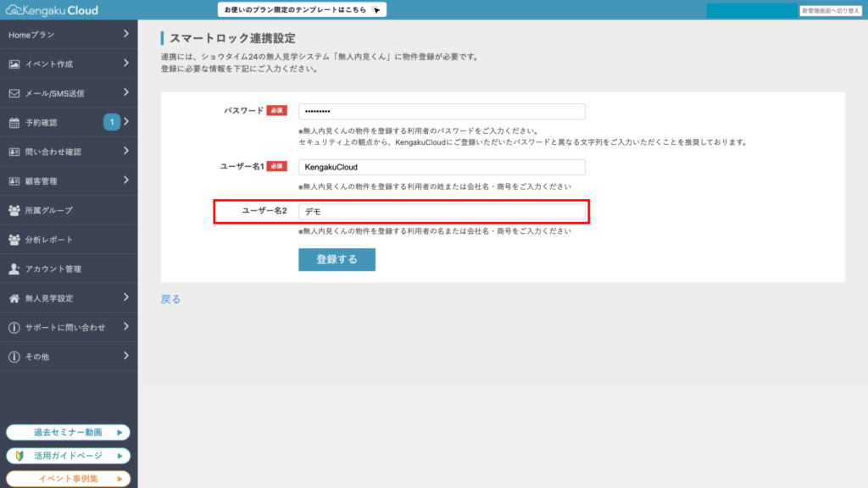The height and width of the screenshot is (488, 868).
Task: Click the people icon for 所属グループ
Action: (14, 210)
